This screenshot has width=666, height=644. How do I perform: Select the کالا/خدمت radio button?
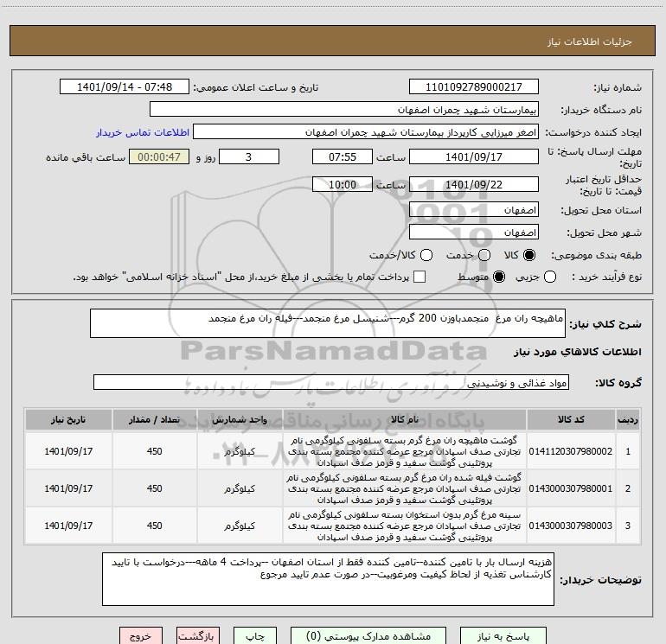(426, 255)
